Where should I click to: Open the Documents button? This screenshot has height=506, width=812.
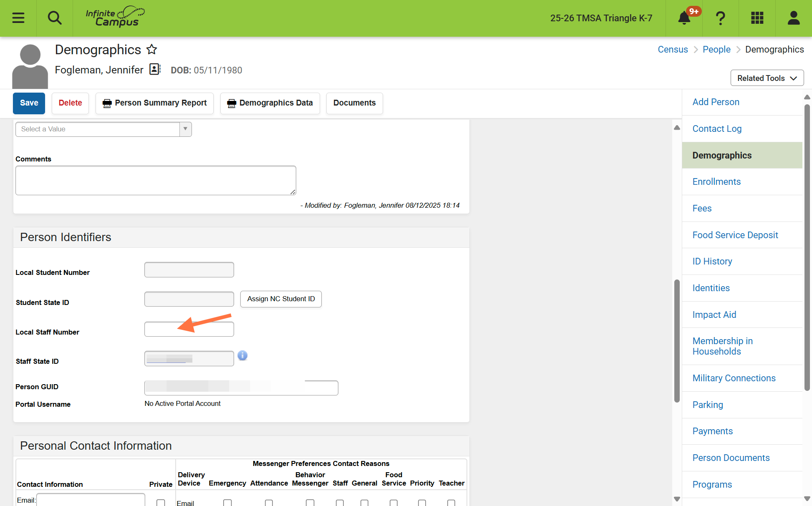(x=354, y=103)
